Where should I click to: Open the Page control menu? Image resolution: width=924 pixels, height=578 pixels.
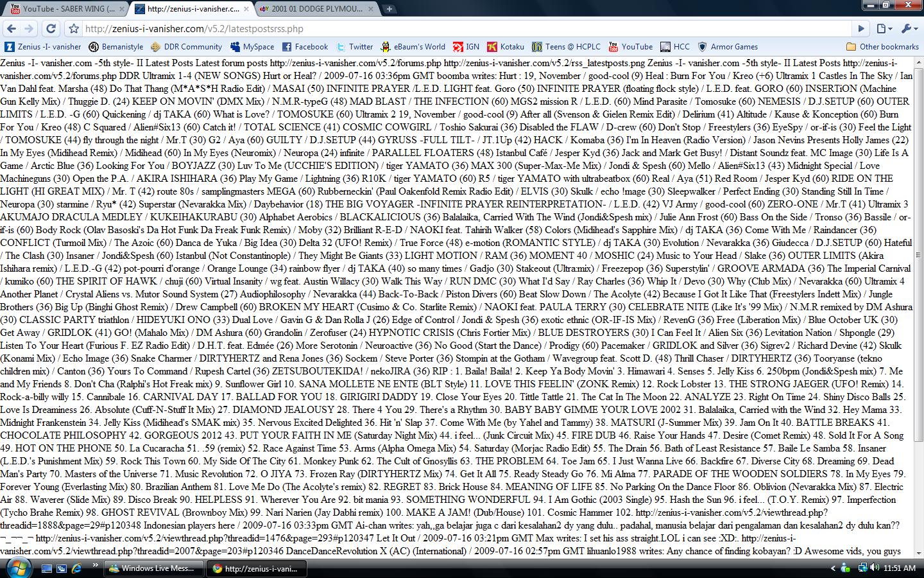[x=885, y=28]
